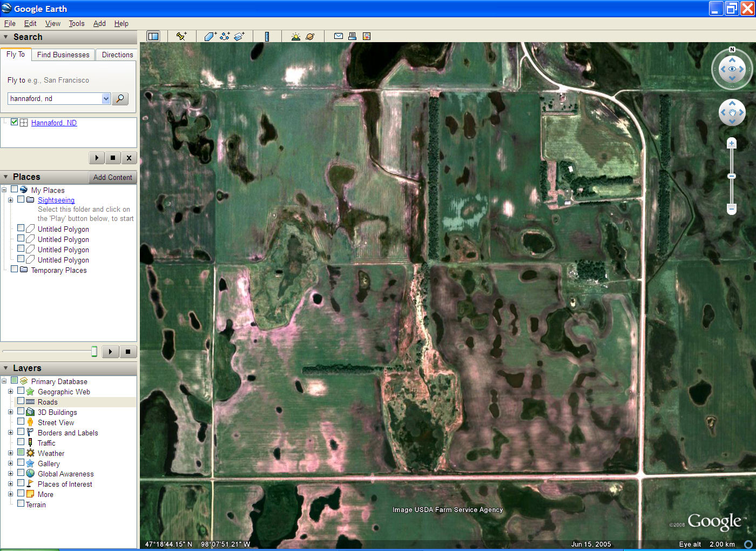This screenshot has height=551, width=756.
Task: Select the Fly To tab
Action: 16,55
